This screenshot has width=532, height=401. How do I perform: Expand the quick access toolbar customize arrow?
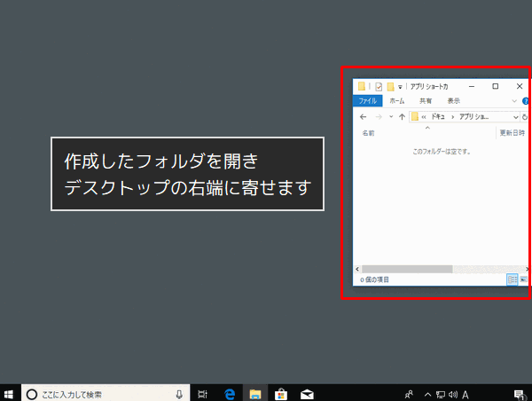pyautogui.click(x=400, y=86)
